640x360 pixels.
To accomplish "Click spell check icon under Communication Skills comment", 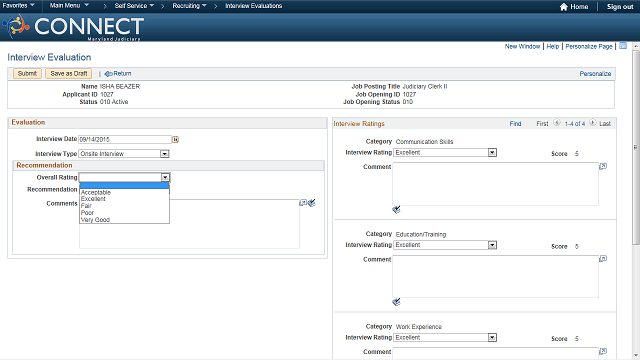I will [x=396, y=210].
